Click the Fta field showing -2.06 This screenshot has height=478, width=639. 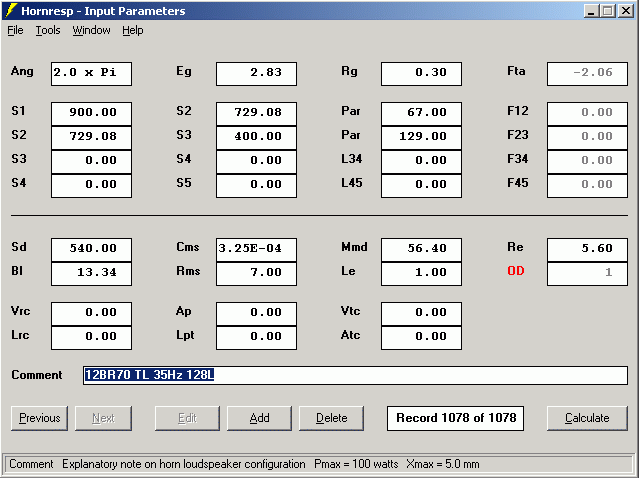587,74
